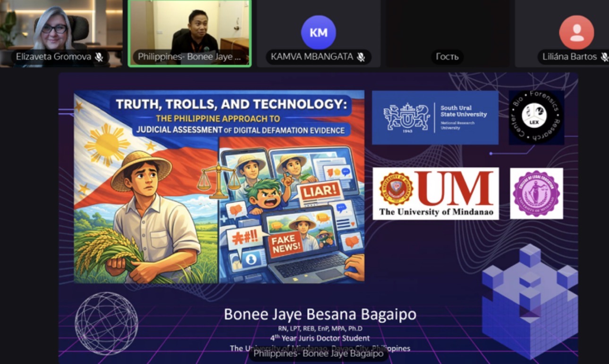This screenshot has width=609, height=364.
Task: Select the active speaker Philippines- Bonee Jaye tile
Action: [190, 33]
